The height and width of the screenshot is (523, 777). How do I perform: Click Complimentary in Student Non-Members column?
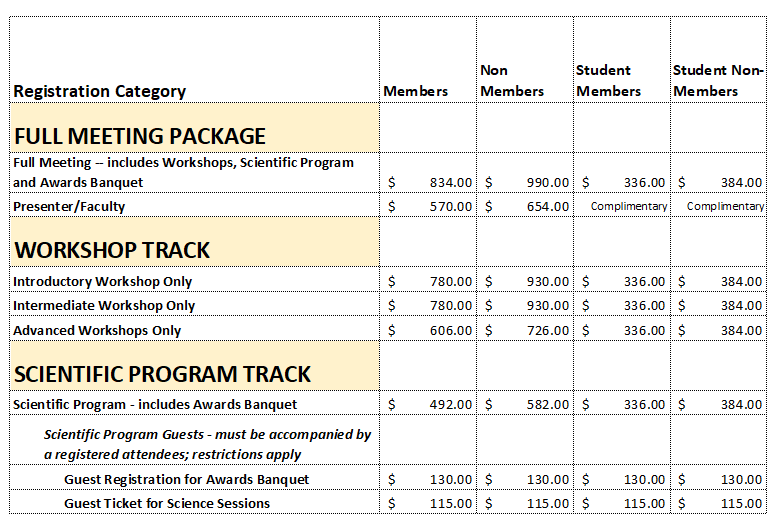point(725,206)
